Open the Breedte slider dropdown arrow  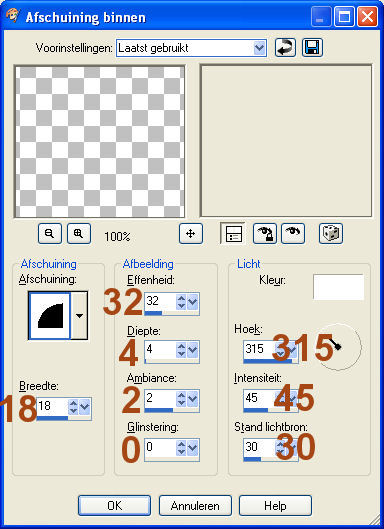pyautogui.click(x=84, y=407)
